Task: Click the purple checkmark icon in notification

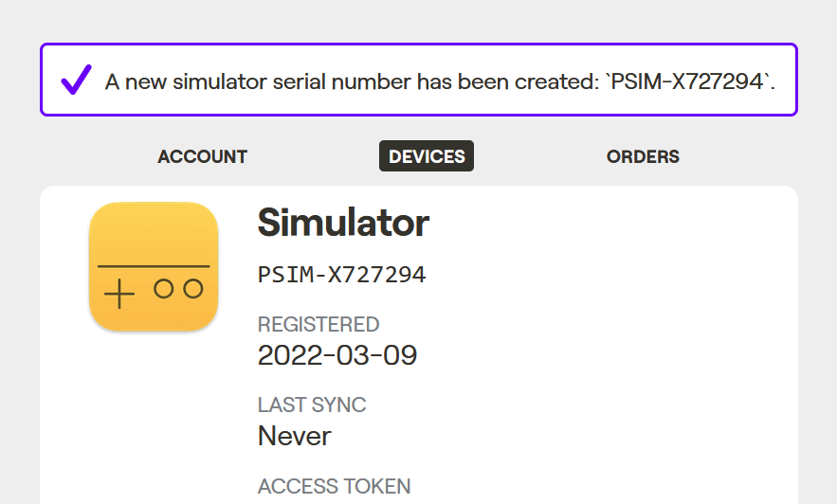Action: pyautogui.click(x=77, y=80)
